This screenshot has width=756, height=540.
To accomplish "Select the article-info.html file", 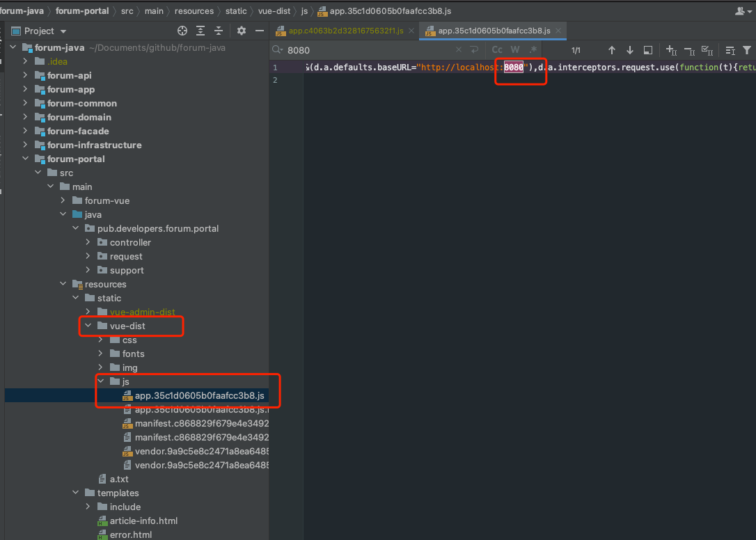I will pos(143,521).
